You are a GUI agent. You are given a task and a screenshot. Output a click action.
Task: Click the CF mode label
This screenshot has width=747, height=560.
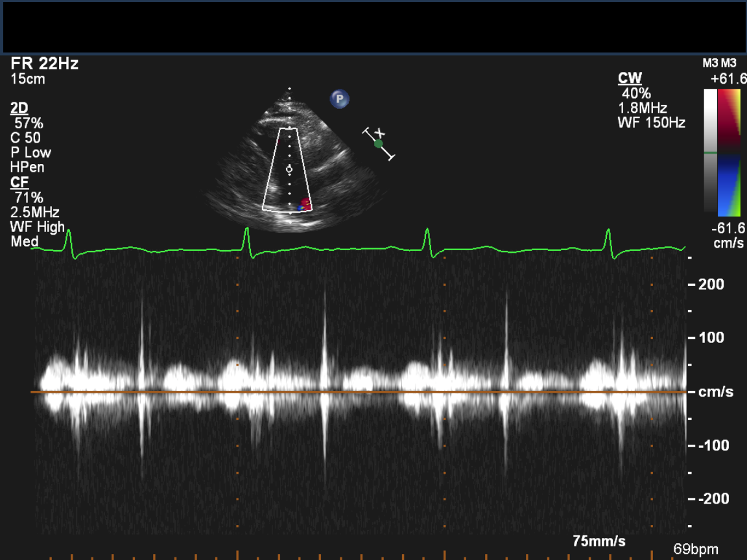click(19, 183)
